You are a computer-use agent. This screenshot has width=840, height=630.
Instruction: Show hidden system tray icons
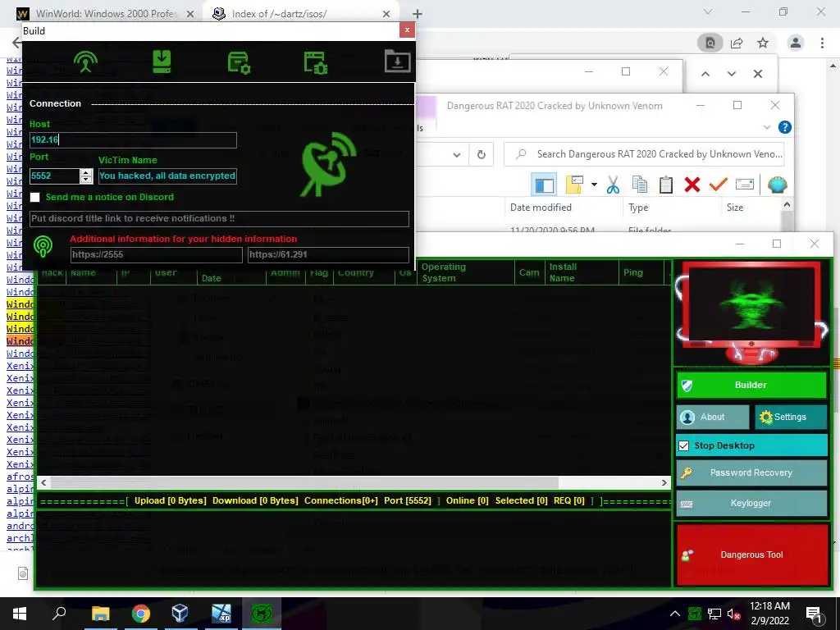675,614
